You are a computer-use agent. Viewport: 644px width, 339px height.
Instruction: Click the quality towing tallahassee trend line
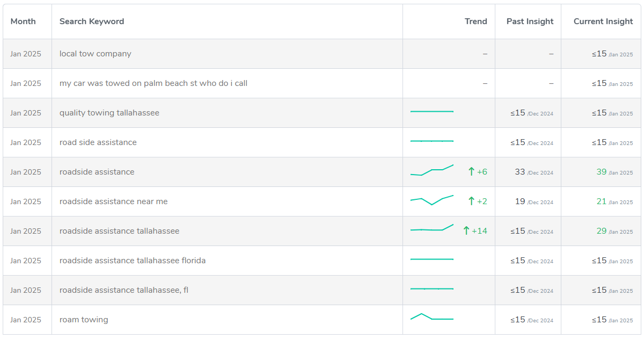[432, 111]
